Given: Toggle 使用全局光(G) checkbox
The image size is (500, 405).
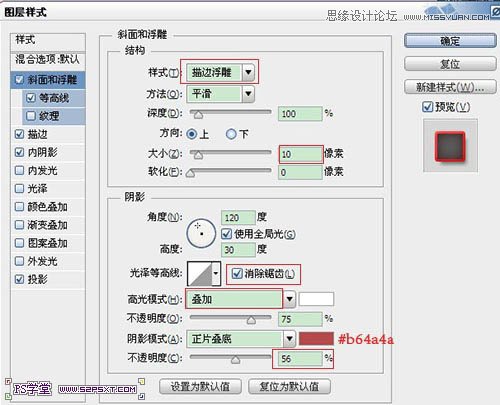Looking at the screenshot, I should (x=227, y=234).
